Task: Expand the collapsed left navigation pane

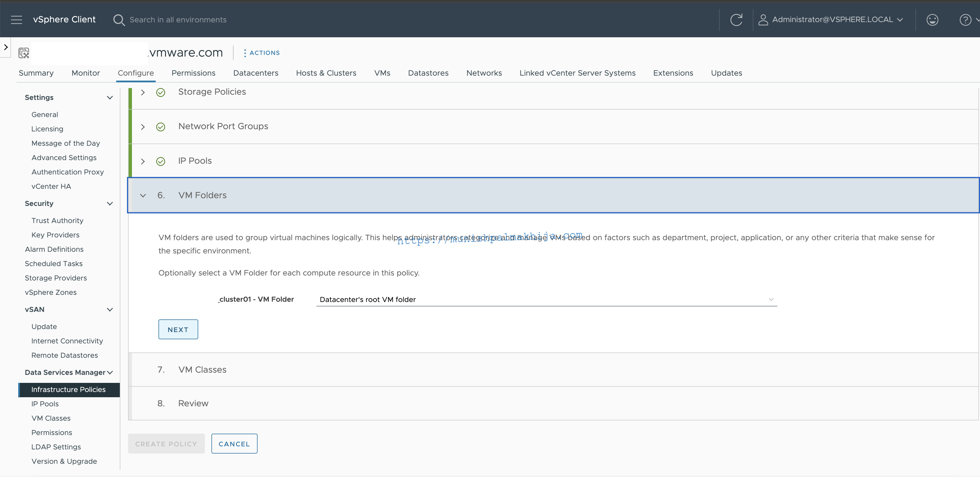Action: pos(6,47)
